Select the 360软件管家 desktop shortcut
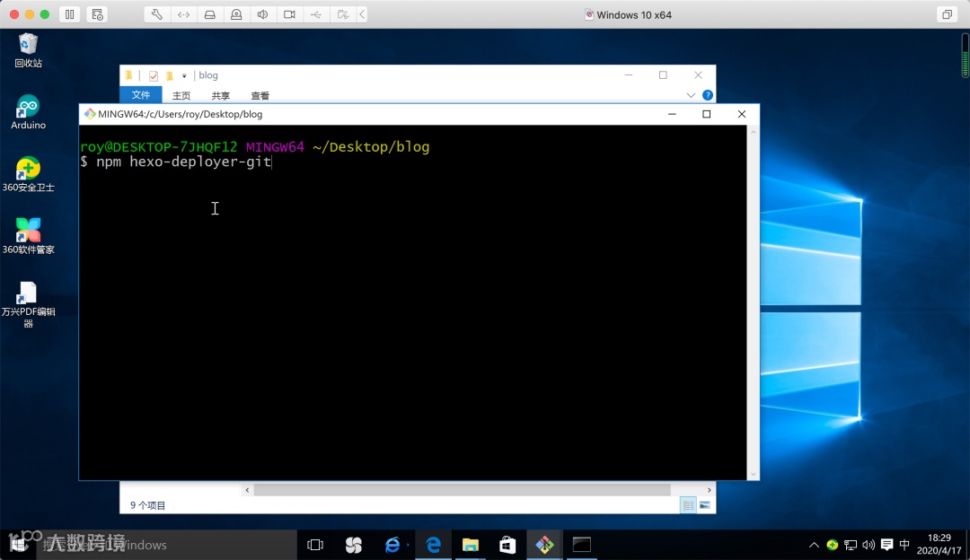Viewport: 970px width, 560px height. click(28, 236)
